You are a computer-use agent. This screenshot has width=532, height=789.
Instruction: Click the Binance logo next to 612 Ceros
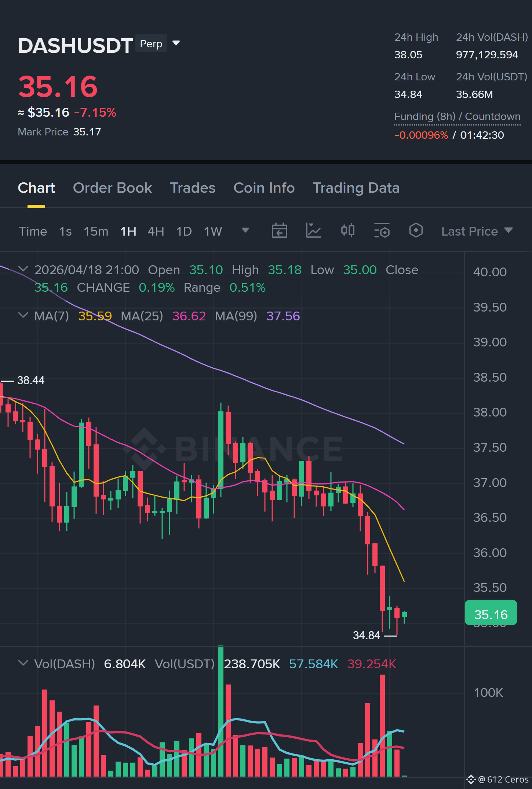(x=471, y=779)
